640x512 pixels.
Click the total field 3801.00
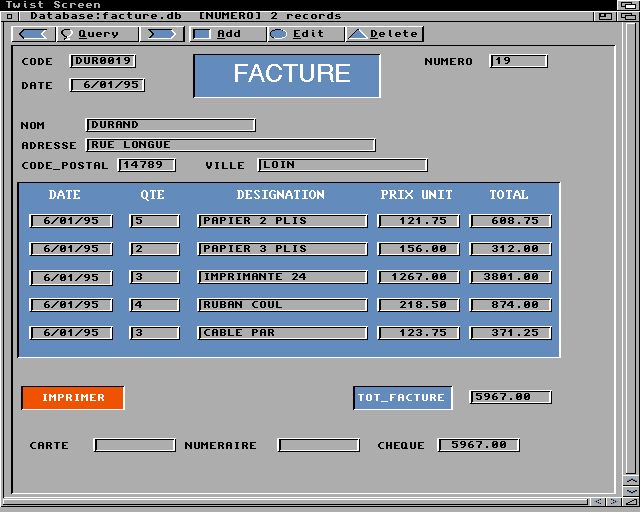point(511,277)
